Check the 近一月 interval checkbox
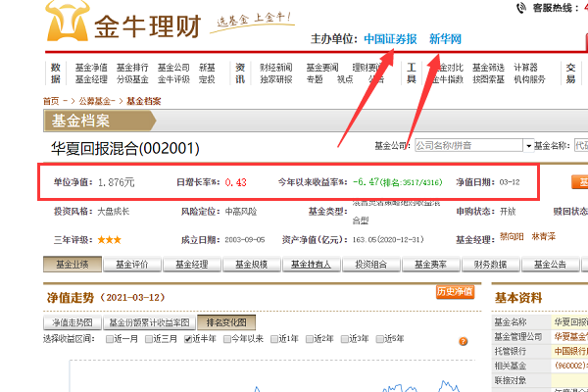Image resolution: width=588 pixels, height=392 pixels. click(x=110, y=339)
